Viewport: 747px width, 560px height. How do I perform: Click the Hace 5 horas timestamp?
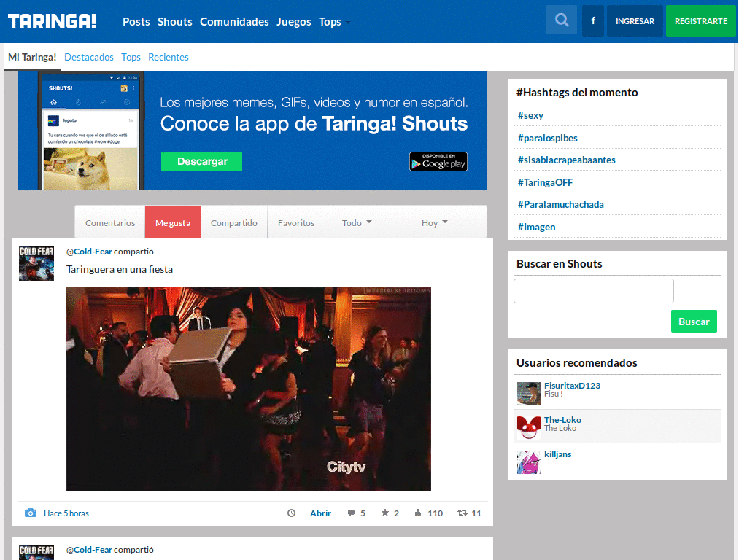(x=66, y=513)
